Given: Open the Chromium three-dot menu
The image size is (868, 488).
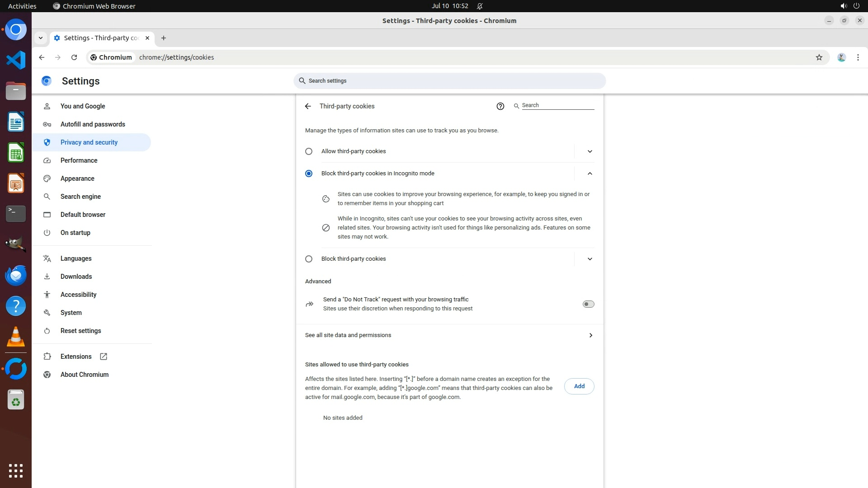Looking at the screenshot, I should [x=858, y=57].
